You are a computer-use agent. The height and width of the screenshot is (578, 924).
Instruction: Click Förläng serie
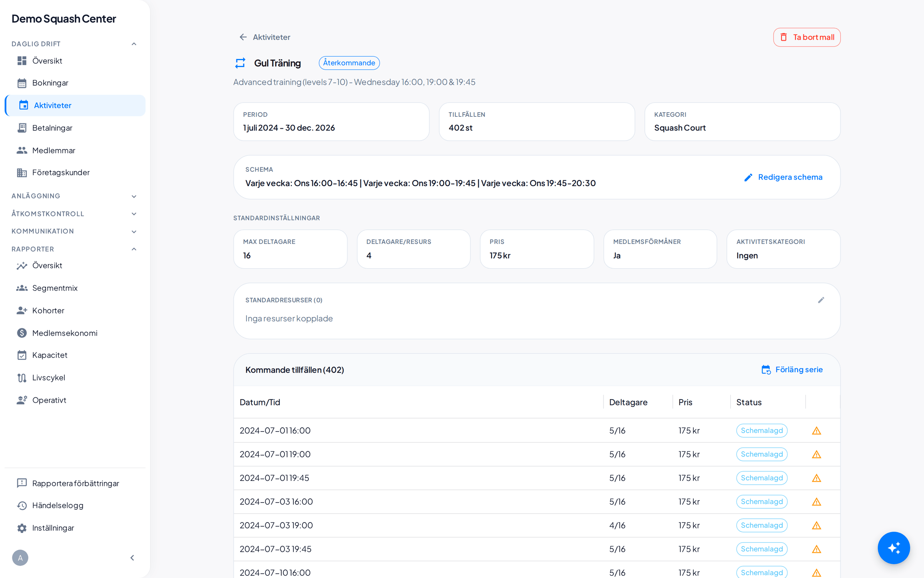click(x=792, y=370)
